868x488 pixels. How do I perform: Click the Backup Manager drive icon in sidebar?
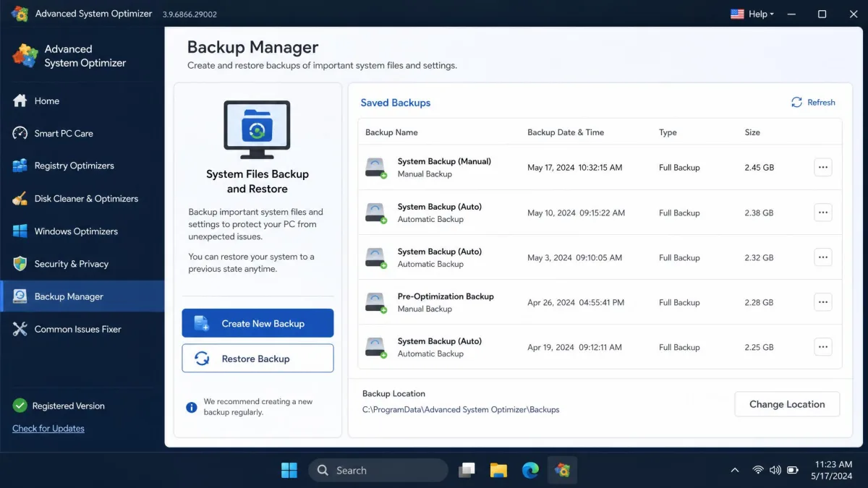point(20,296)
